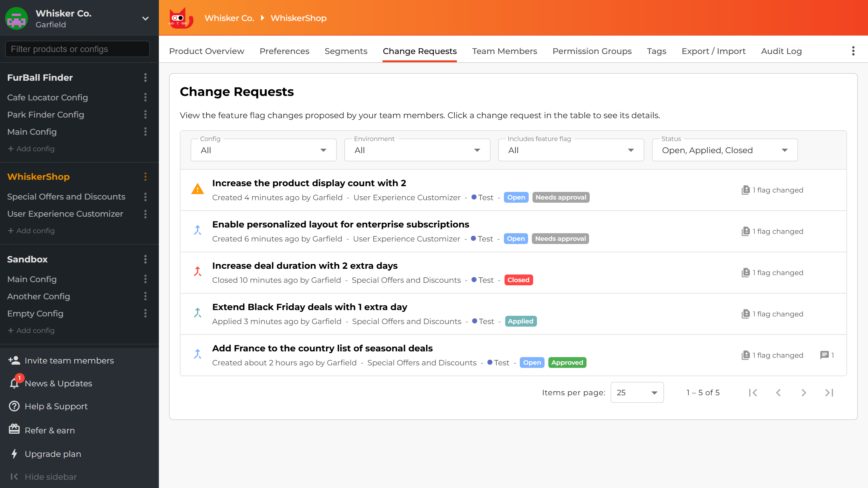Viewport: 868px width, 488px height.
Task: Open the page overflow menu dots
Action: pos(853,51)
